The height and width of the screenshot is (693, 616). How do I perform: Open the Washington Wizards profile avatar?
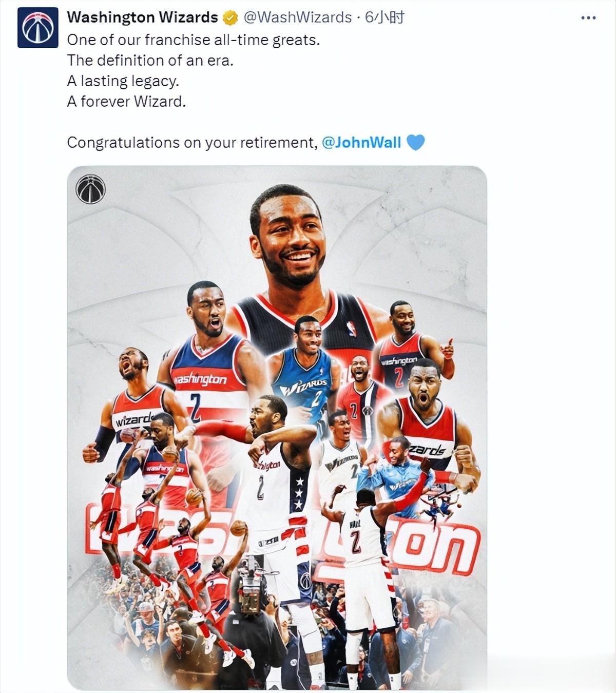coord(38,28)
